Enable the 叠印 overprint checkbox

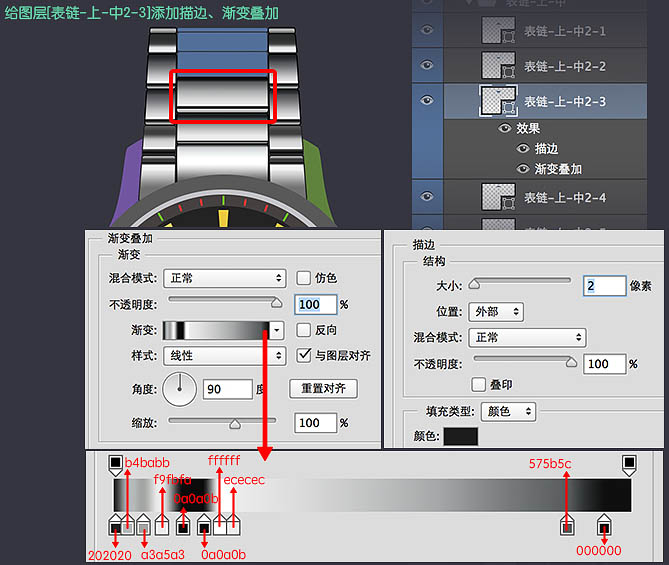point(479,384)
